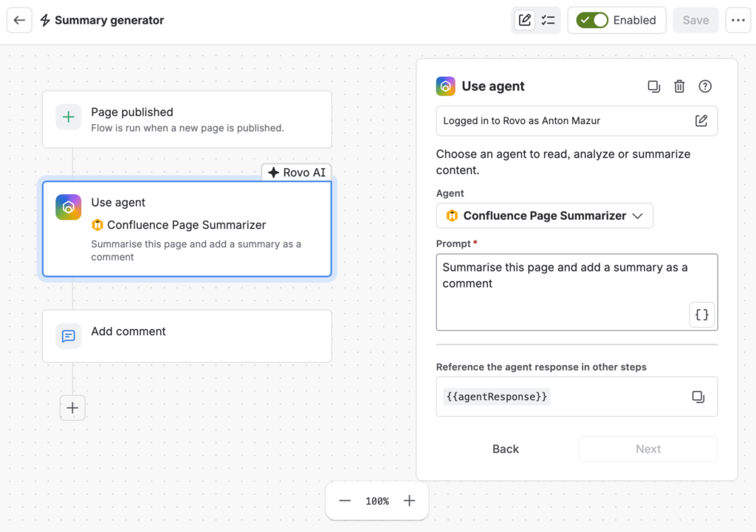Click the Rovo logo in the panel header
This screenshot has height=532, width=756.
coord(445,86)
